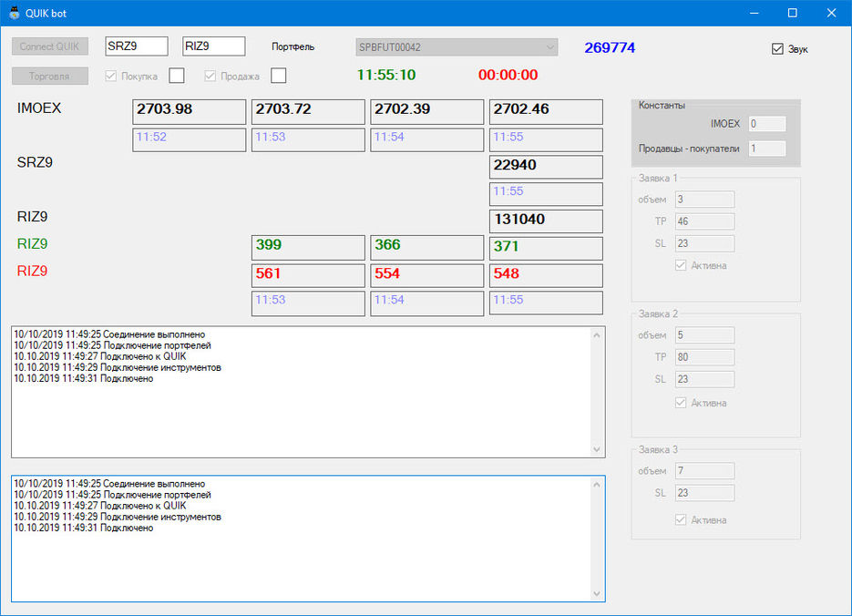Click the red timer 00:00:00
Viewport: 852px width, 616px height.
(x=508, y=75)
